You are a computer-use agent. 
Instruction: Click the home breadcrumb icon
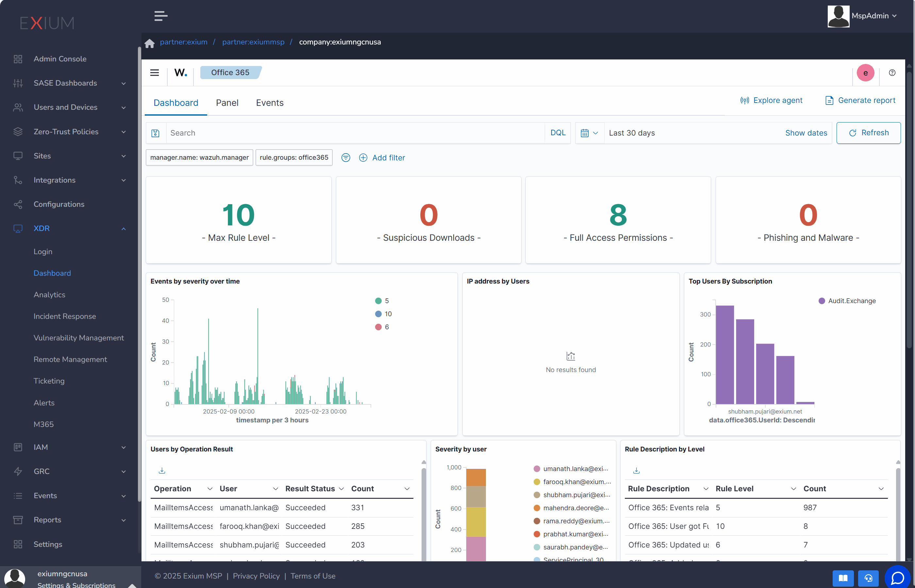pos(149,43)
